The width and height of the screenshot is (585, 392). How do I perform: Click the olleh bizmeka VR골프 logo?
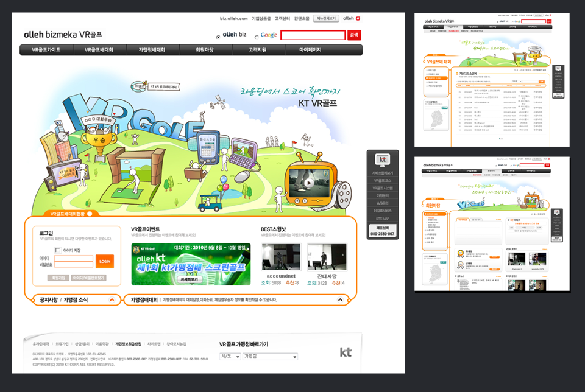[63, 35]
